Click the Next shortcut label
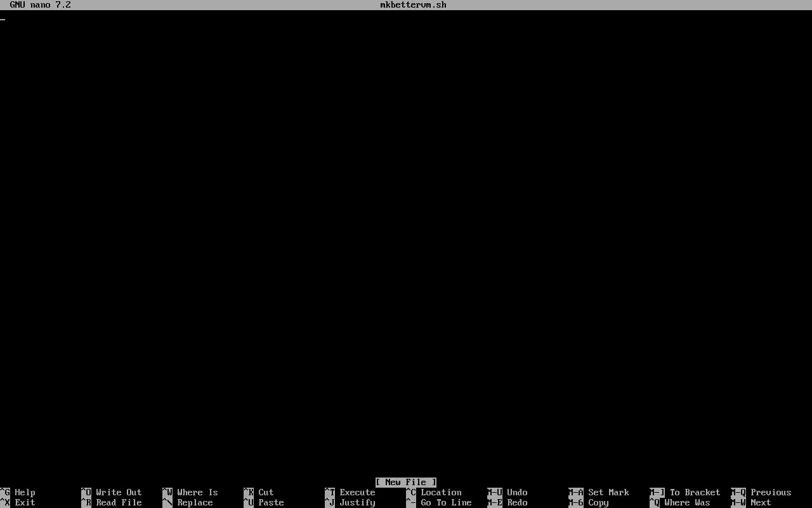 (x=761, y=502)
